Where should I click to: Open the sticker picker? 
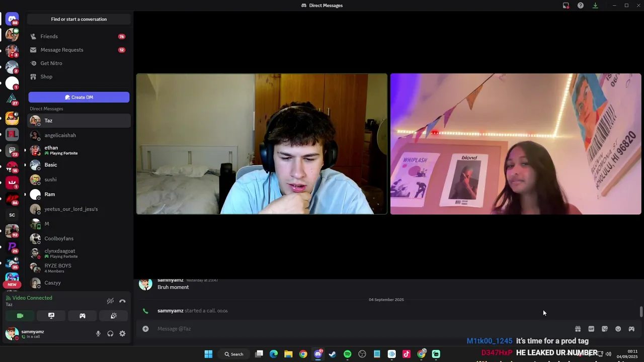click(x=605, y=329)
